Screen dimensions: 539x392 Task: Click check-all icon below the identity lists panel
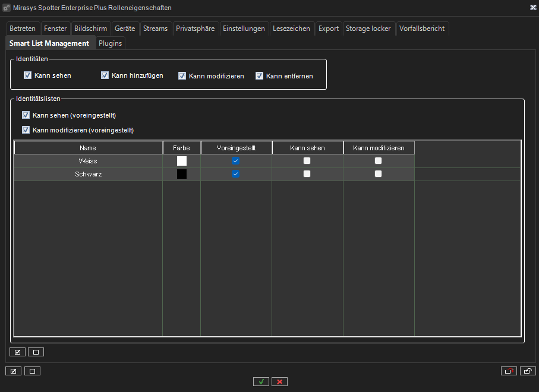(18, 352)
